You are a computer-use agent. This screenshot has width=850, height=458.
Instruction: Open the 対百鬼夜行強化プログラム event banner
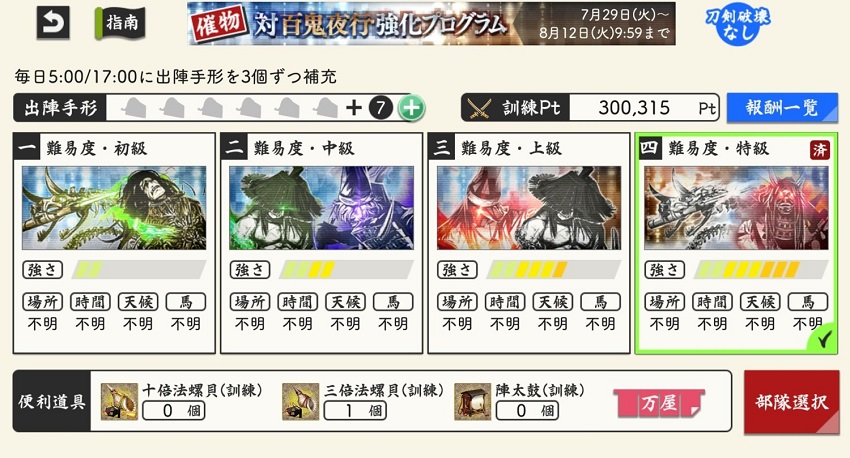point(431,23)
